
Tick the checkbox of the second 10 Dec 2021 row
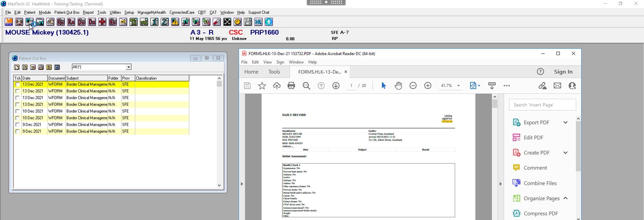(18, 118)
